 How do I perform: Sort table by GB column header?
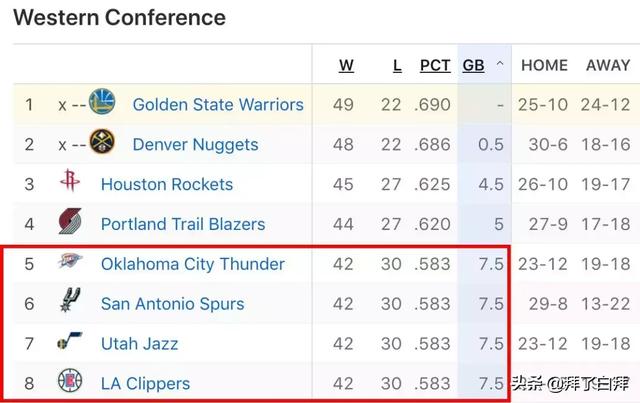[473, 65]
